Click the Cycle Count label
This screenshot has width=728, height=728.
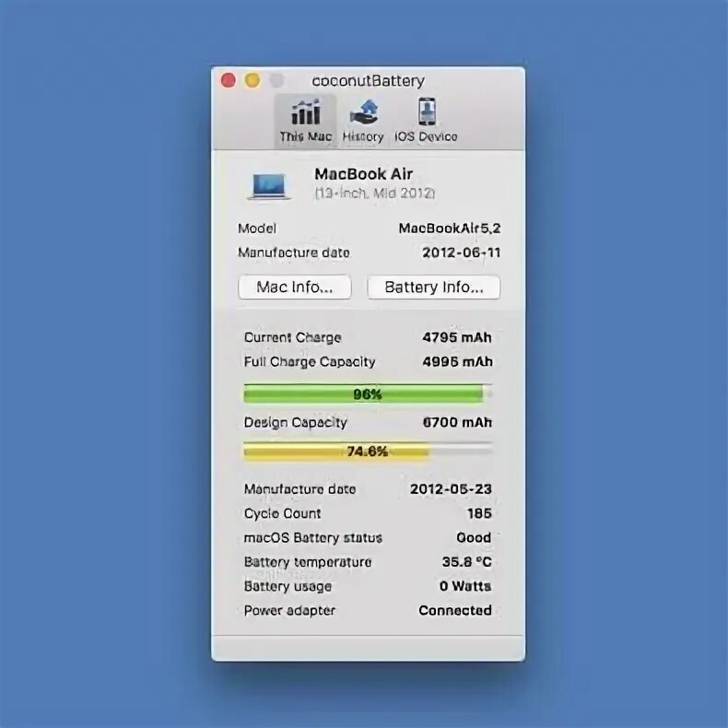[x=282, y=513]
